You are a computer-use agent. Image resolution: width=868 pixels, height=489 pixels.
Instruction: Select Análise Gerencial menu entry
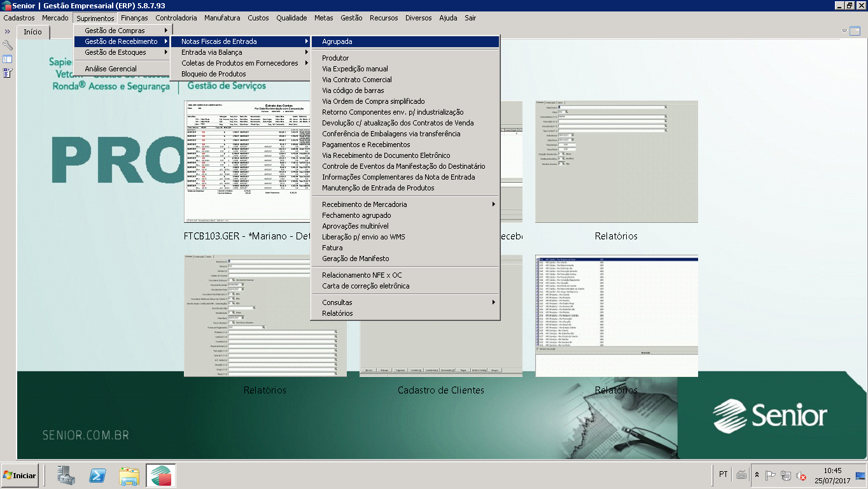pos(123,69)
